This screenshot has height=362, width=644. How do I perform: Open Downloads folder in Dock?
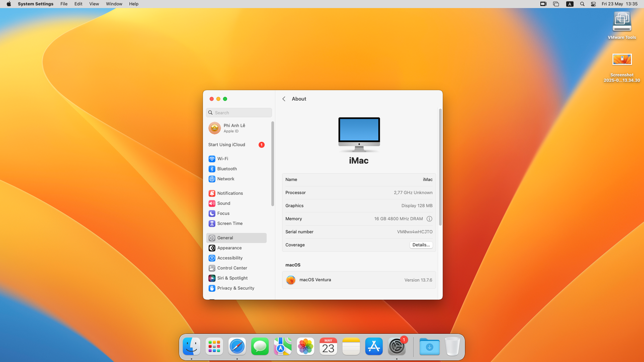point(429,346)
